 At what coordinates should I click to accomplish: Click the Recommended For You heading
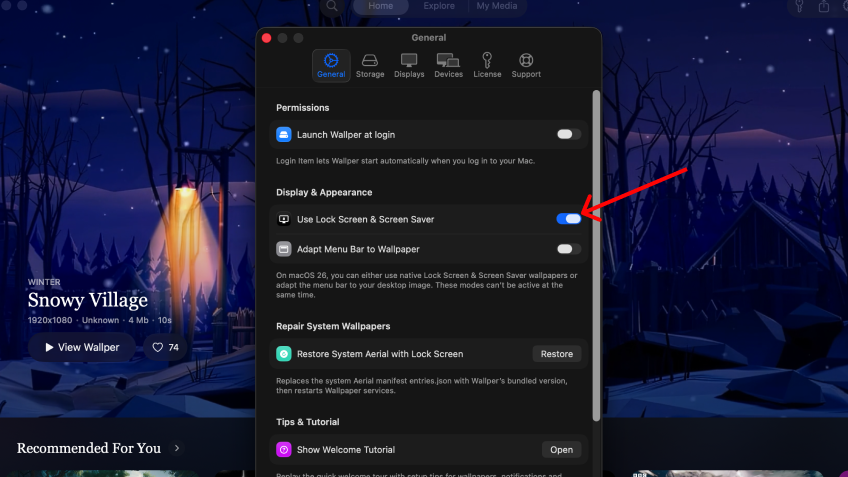tap(89, 448)
